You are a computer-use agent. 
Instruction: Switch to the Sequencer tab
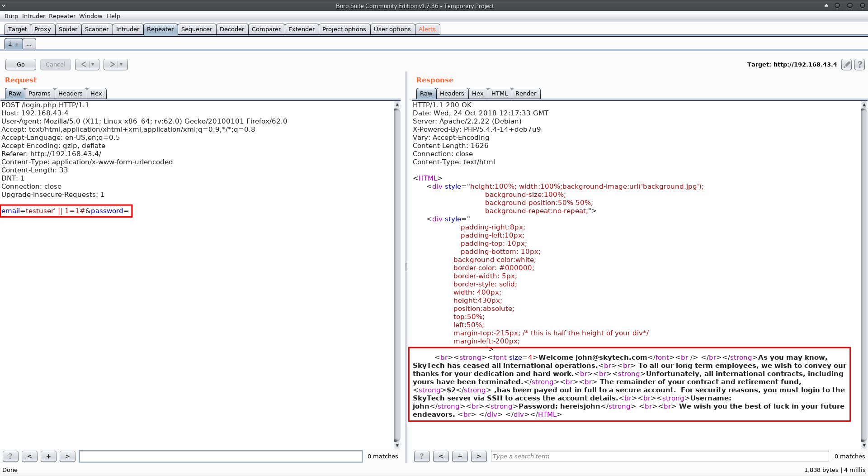pyautogui.click(x=197, y=29)
